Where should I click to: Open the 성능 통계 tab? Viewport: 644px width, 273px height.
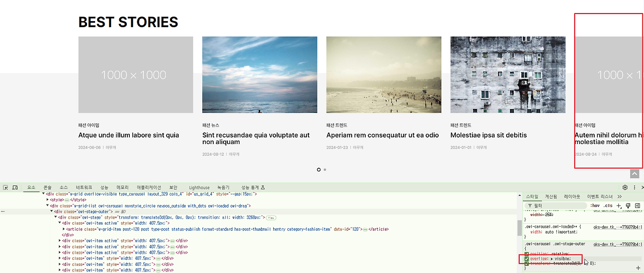[253, 187]
